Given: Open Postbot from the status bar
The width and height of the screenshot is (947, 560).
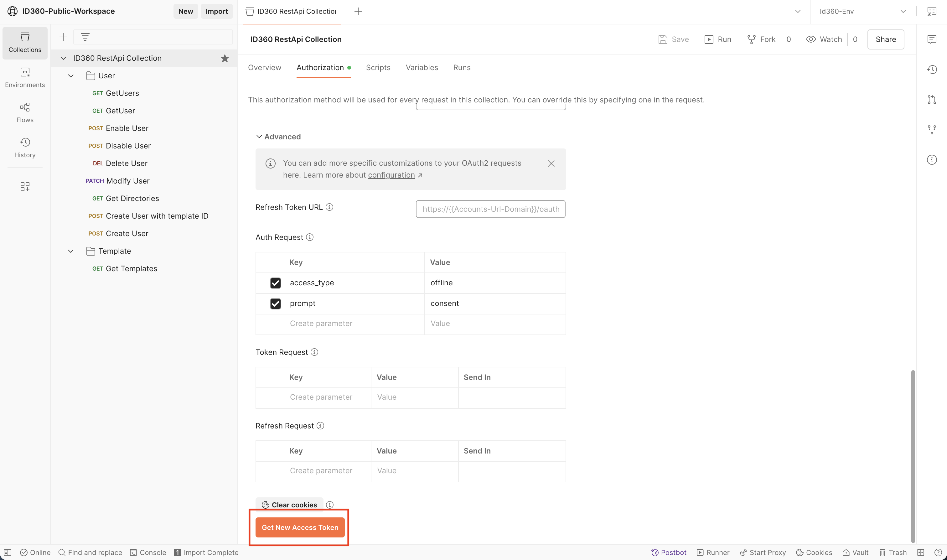Looking at the screenshot, I should click(669, 552).
